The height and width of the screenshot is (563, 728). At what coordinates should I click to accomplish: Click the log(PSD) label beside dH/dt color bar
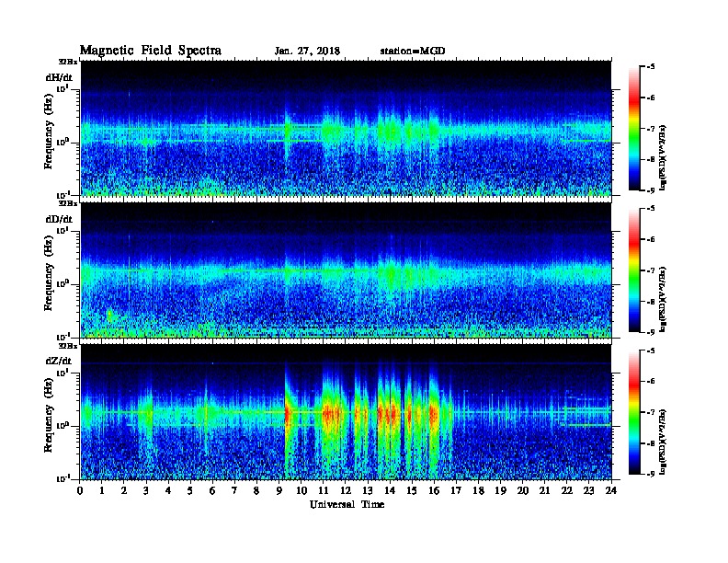tap(663, 157)
